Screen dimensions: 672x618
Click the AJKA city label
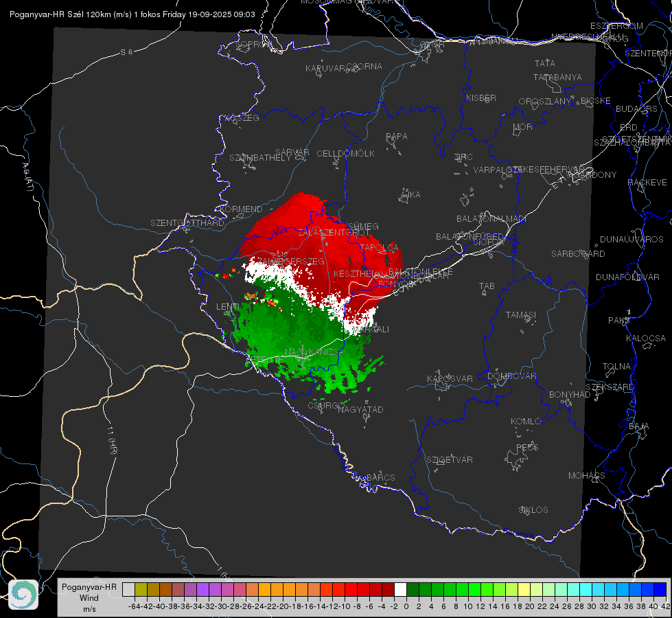click(x=410, y=195)
